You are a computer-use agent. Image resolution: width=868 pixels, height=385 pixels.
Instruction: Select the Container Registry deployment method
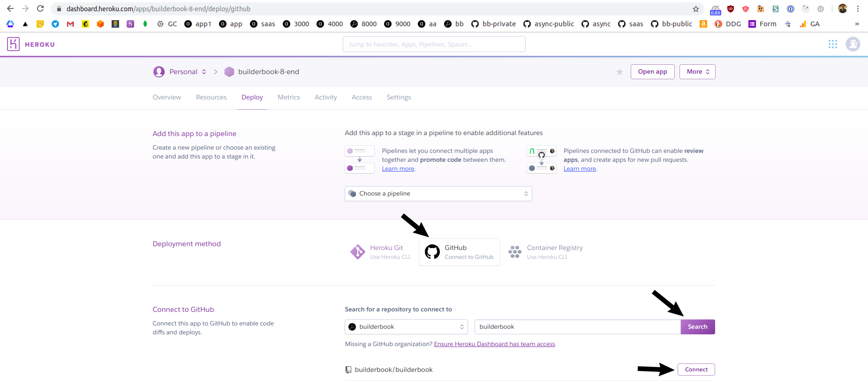tap(545, 252)
